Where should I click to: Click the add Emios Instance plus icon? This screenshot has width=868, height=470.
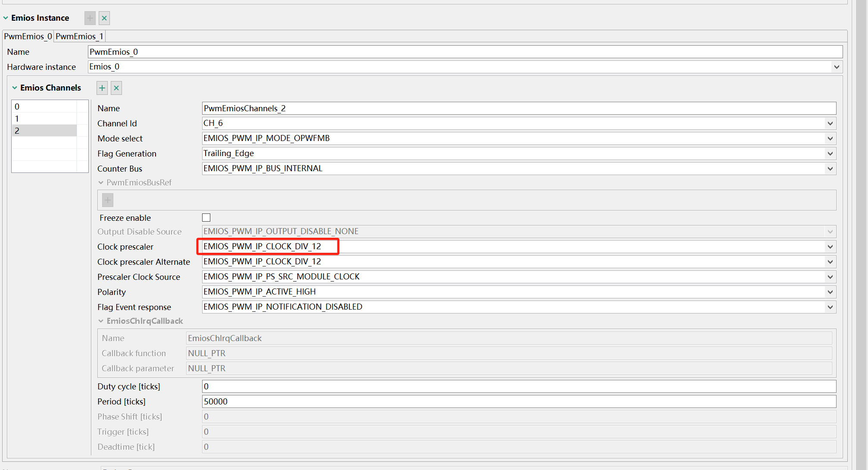tap(90, 18)
